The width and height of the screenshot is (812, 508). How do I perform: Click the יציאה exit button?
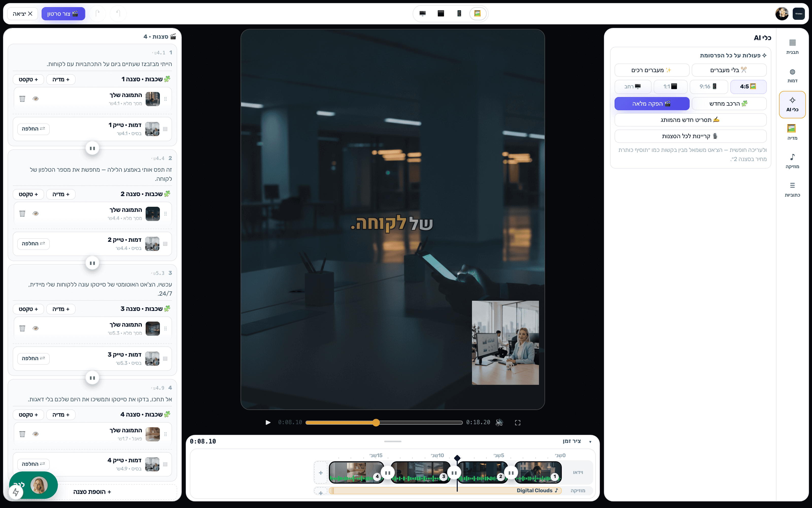[23, 14]
